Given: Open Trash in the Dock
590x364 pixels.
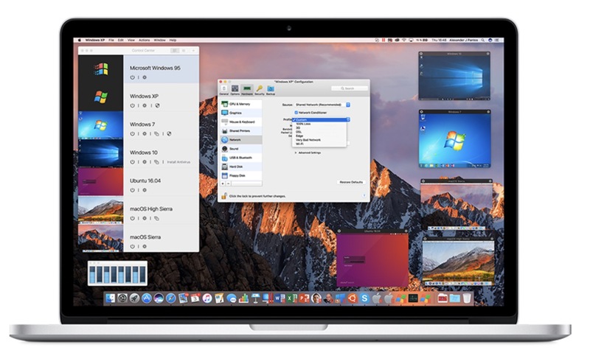Looking at the screenshot, I should tap(467, 298).
